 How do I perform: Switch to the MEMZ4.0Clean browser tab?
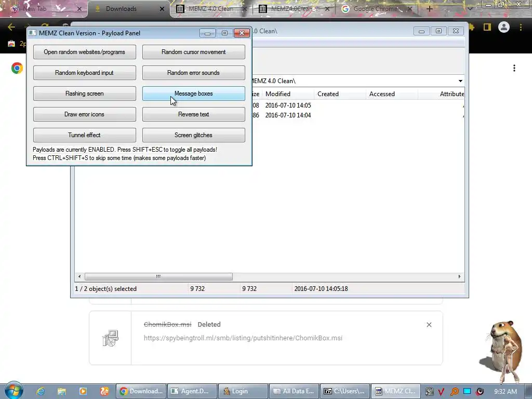(293, 9)
